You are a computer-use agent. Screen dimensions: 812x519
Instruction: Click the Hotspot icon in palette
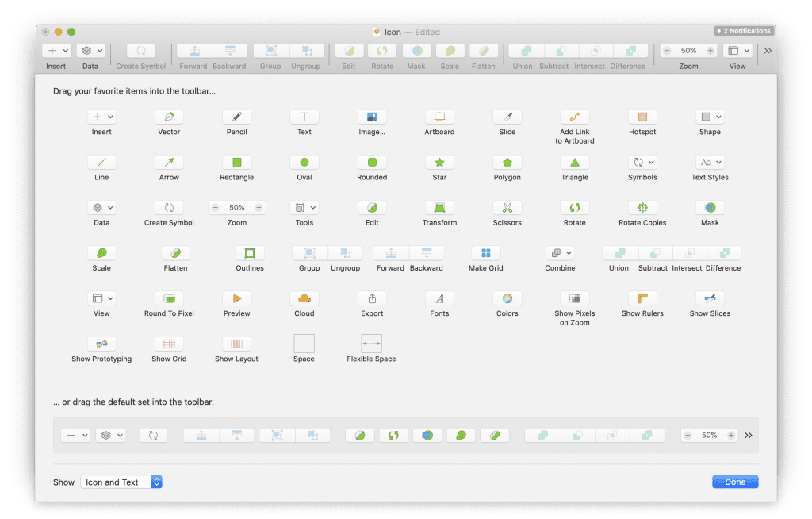(642, 117)
